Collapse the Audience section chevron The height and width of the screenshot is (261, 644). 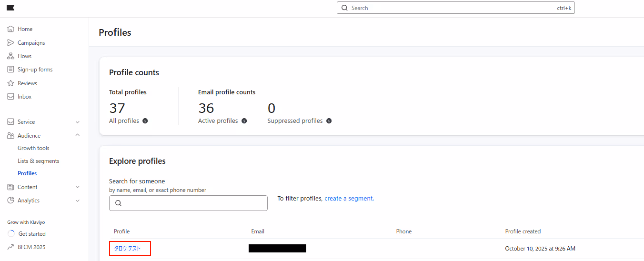[x=78, y=136]
